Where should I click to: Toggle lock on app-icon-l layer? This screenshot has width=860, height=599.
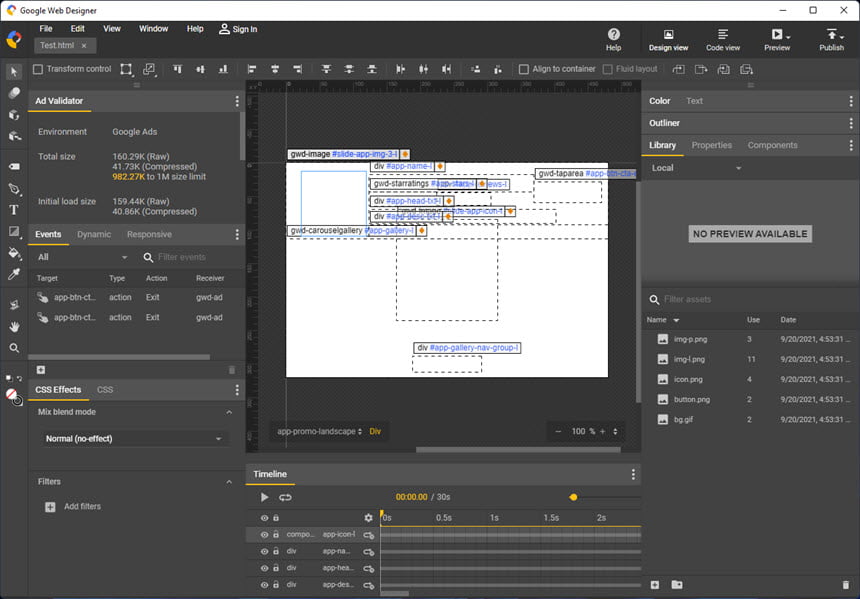pyautogui.click(x=276, y=534)
